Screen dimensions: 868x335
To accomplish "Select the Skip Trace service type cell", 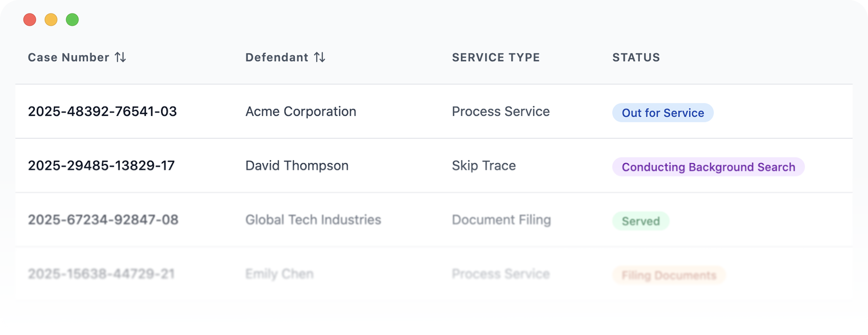I will (483, 166).
